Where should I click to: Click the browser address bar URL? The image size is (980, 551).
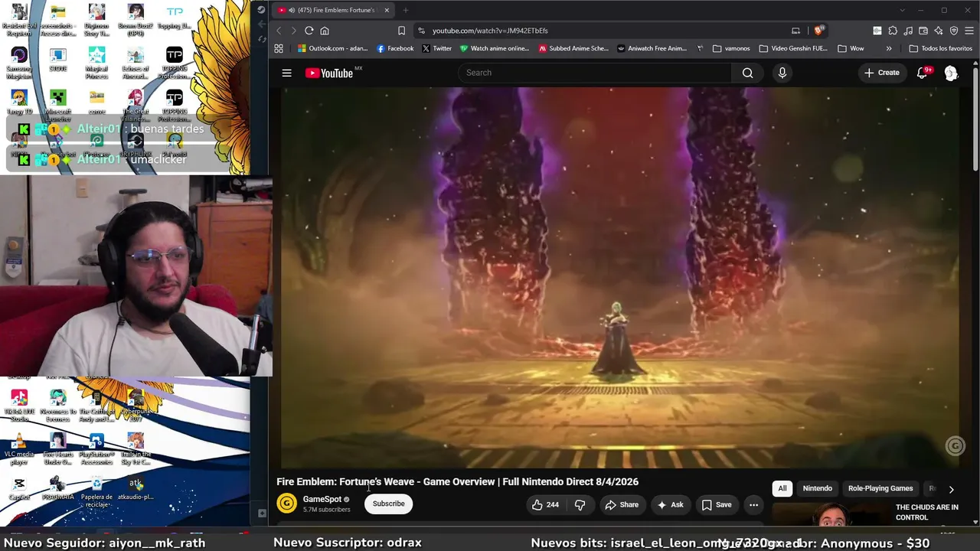tap(490, 31)
